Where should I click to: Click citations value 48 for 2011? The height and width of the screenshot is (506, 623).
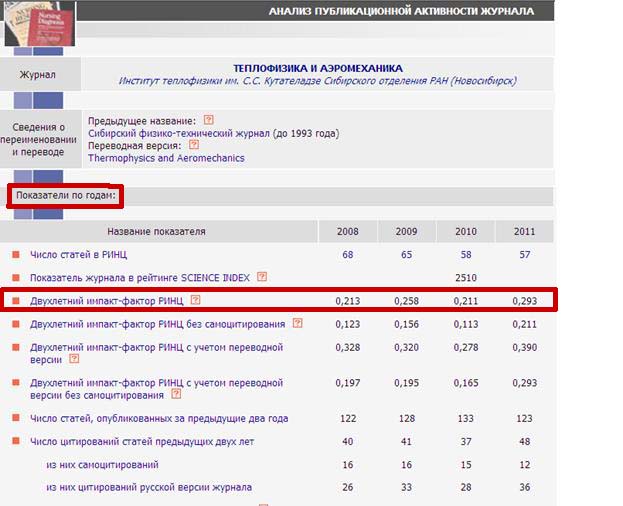click(x=524, y=442)
